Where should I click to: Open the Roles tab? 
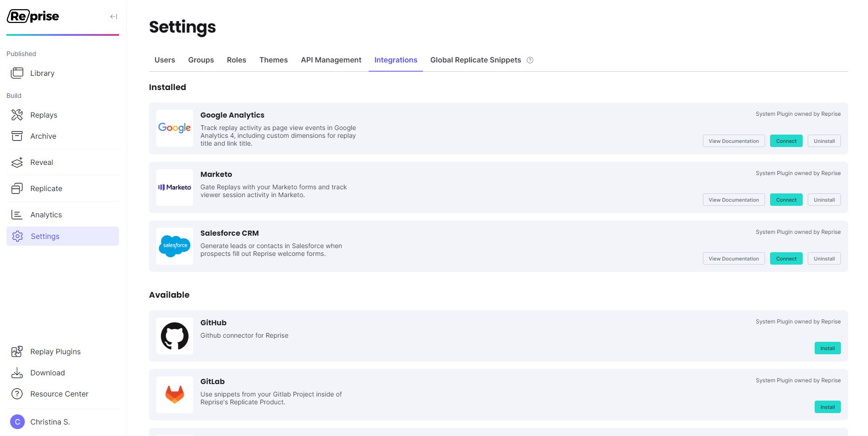point(236,60)
